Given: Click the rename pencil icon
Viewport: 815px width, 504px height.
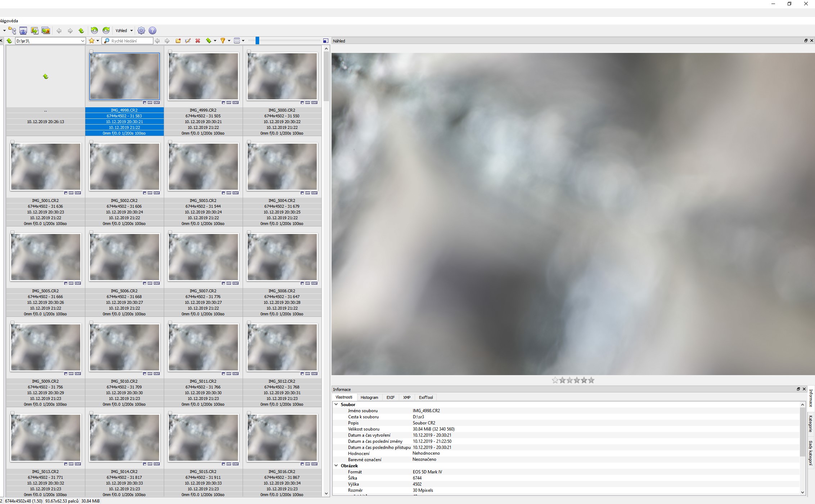Looking at the screenshot, I should [x=188, y=41].
